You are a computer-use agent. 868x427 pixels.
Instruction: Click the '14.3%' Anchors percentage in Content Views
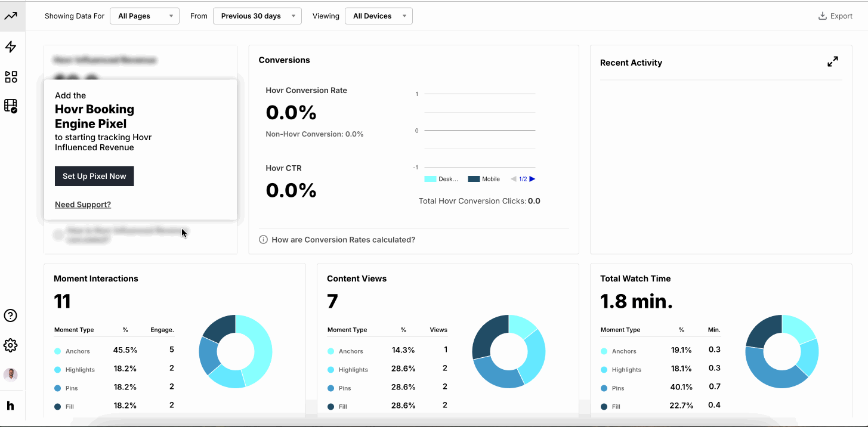(x=403, y=350)
